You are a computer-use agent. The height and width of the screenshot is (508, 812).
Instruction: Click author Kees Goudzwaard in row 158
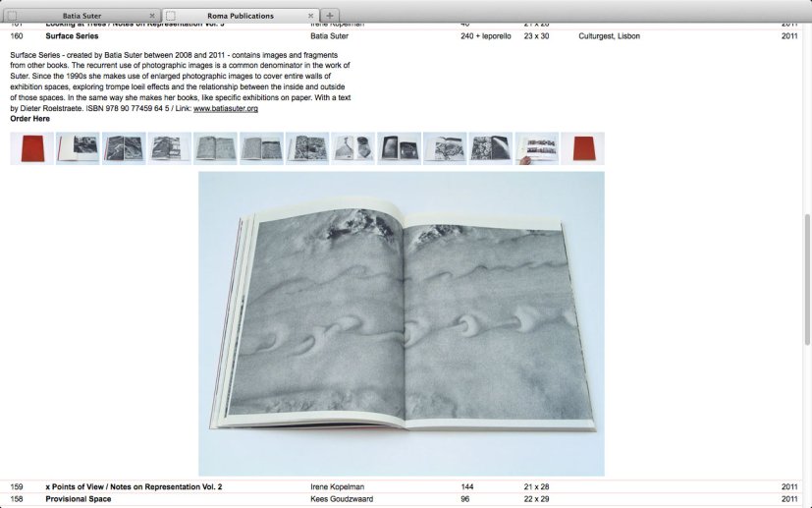(342, 499)
